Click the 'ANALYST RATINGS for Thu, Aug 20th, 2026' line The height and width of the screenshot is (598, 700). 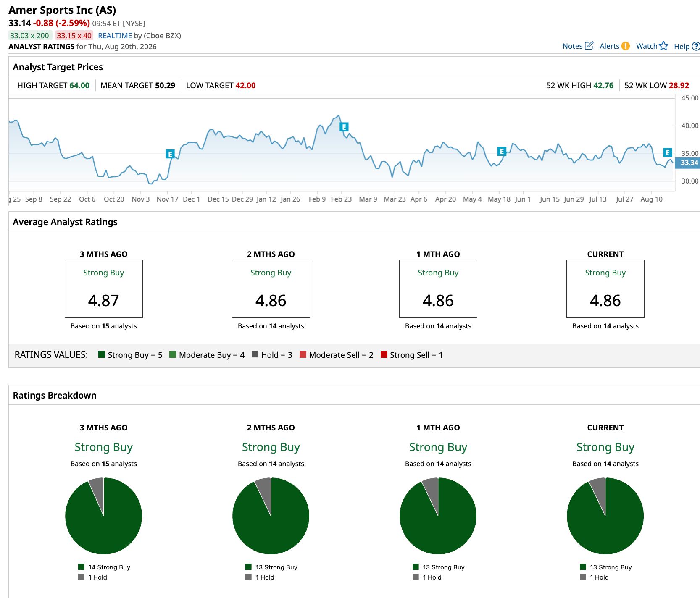[82, 47]
